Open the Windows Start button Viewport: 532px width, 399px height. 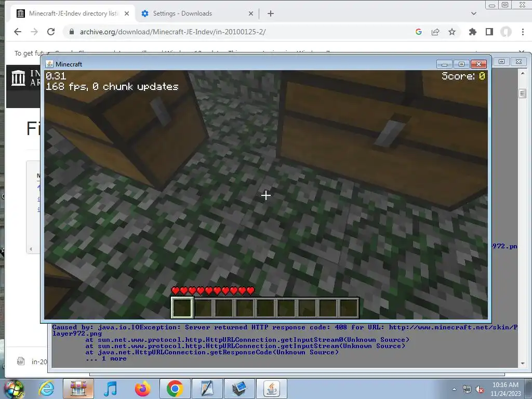click(14, 389)
